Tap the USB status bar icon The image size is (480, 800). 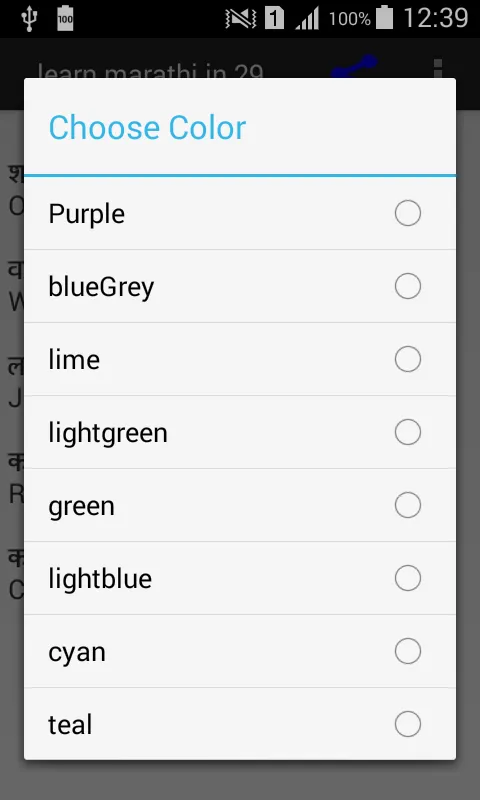click(30, 18)
